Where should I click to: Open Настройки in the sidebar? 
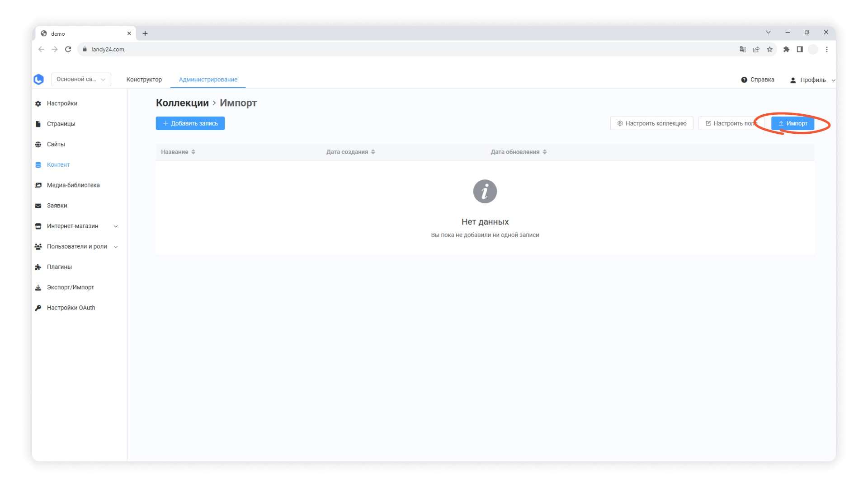[x=62, y=103]
